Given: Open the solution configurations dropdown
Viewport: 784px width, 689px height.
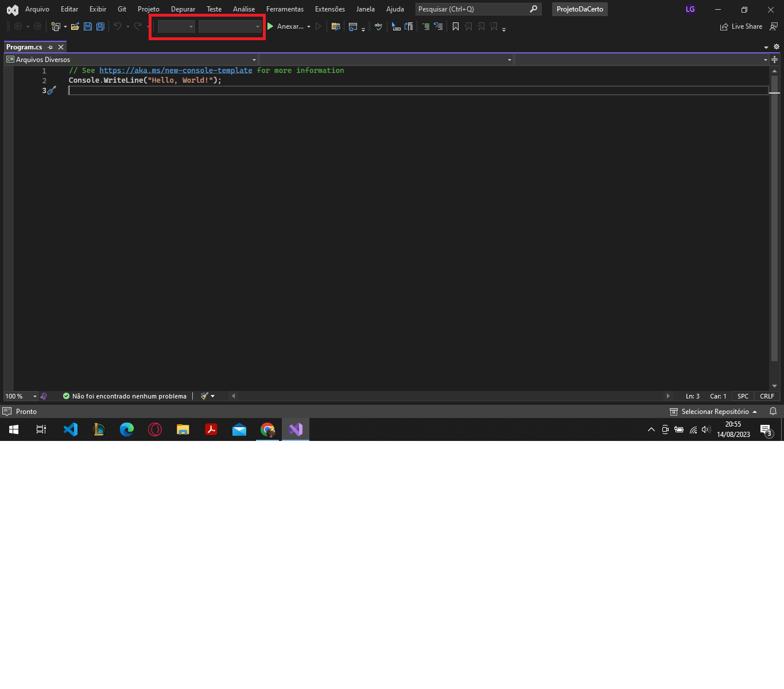Looking at the screenshot, I should pos(176,26).
